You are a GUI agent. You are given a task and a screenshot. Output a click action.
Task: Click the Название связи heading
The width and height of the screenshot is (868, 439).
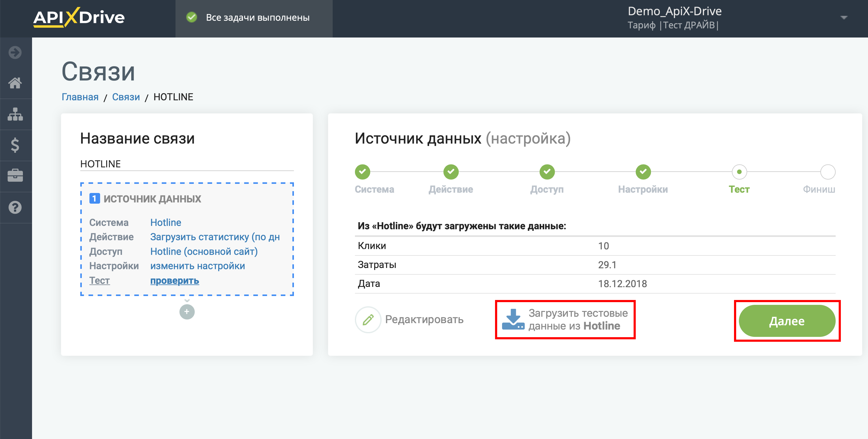coord(137,138)
